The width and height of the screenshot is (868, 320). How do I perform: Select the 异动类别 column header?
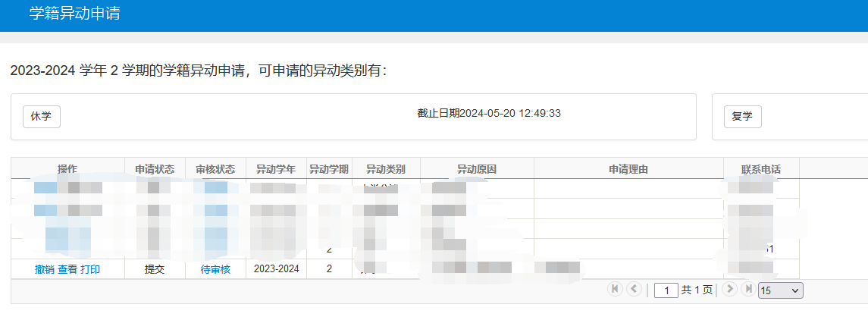386,169
